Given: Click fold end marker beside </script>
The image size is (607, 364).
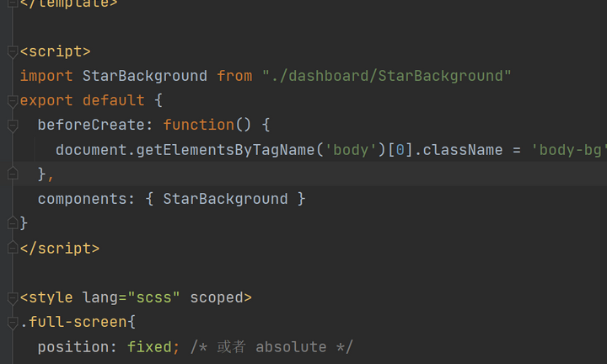Looking at the screenshot, I should click(x=12, y=248).
